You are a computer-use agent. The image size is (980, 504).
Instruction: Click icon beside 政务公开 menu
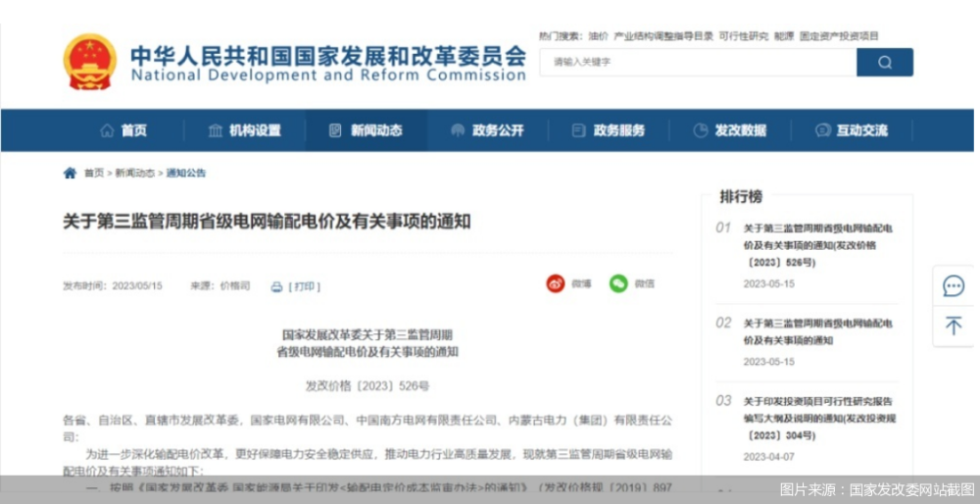[x=458, y=130]
